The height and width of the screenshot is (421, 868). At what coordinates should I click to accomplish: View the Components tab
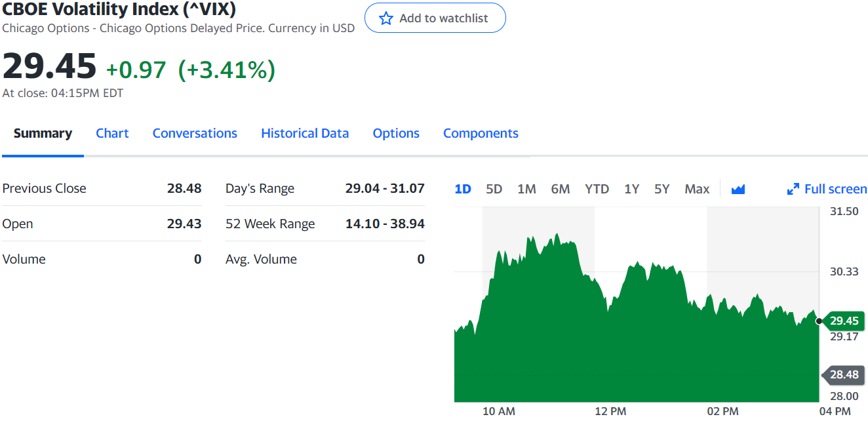[481, 133]
